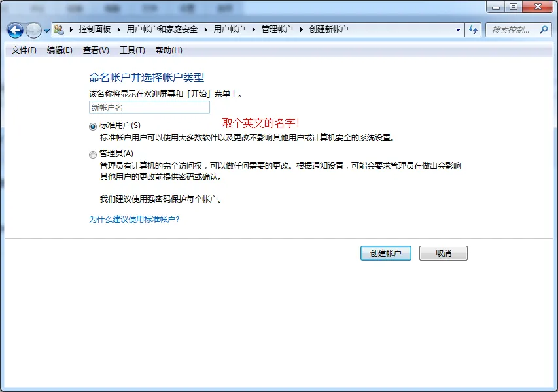Click the magnifier search icon
This screenshot has width=558, height=392.
(x=544, y=30)
